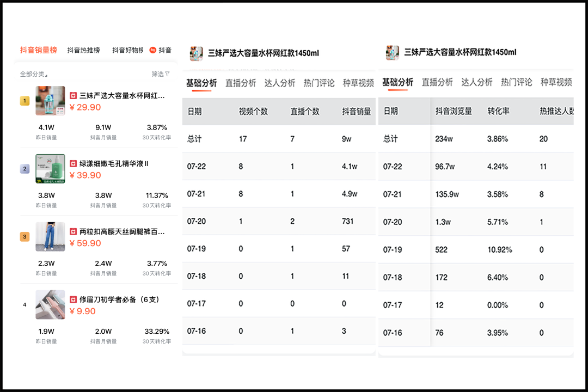Switch to 抖音销量榜 tab
The image size is (588, 392).
[x=39, y=50]
